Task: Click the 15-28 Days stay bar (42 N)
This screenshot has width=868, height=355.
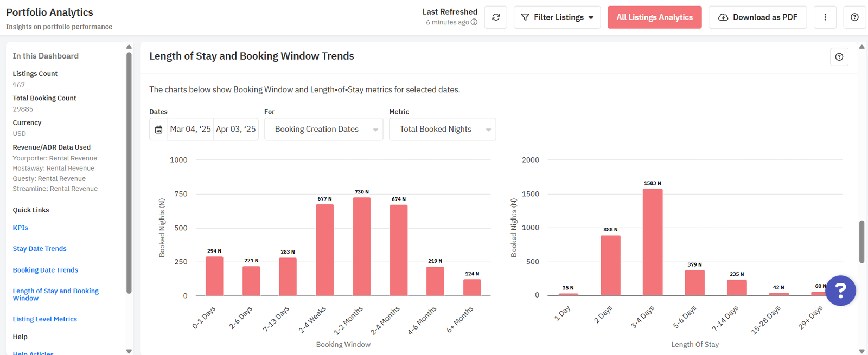Action: click(x=779, y=294)
